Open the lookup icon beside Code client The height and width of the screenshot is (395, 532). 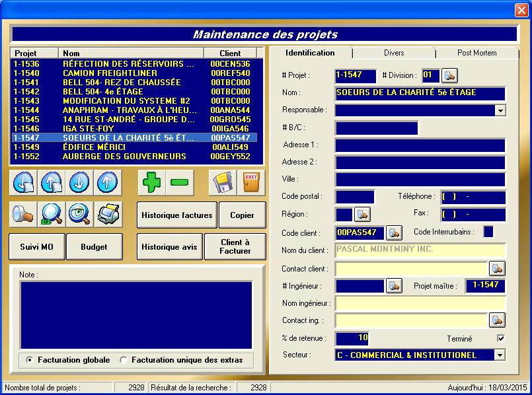pyautogui.click(x=395, y=233)
